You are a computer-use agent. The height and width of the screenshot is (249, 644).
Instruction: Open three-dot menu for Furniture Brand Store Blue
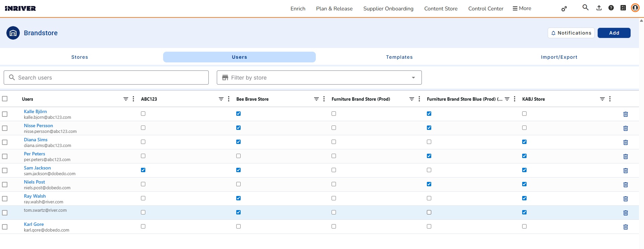pos(515,99)
